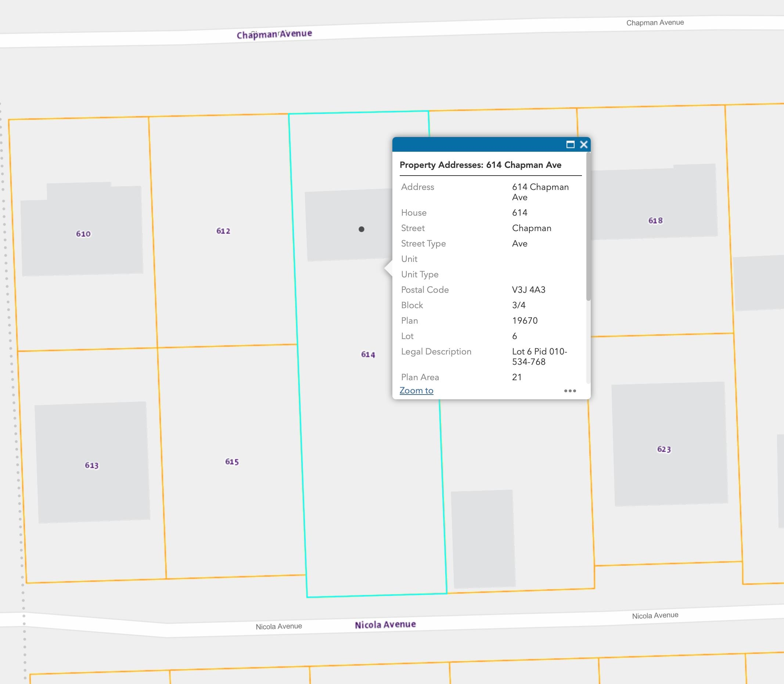Select parcel labeled 623
The width and height of the screenshot is (784, 684).
point(664,449)
